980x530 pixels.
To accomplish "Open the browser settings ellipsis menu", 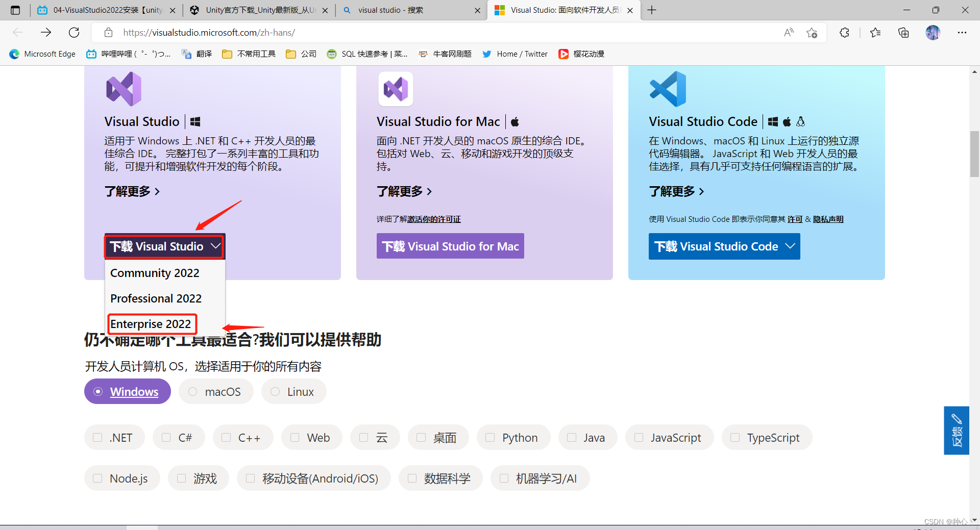I will point(962,33).
